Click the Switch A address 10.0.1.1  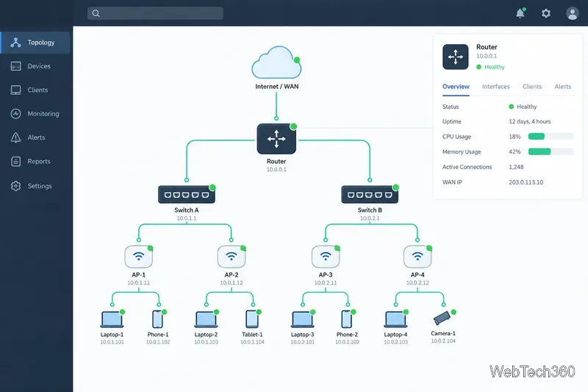point(187,218)
